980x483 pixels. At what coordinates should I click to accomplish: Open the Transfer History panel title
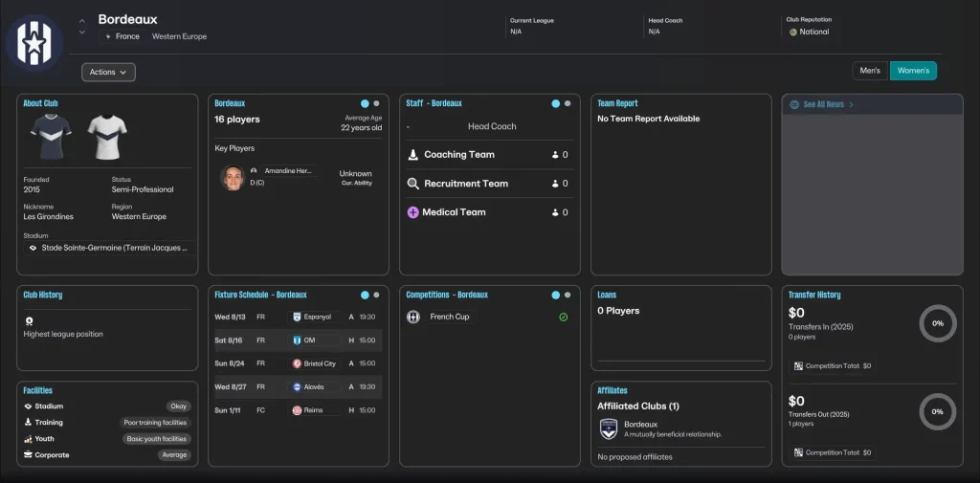(x=814, y=295)
